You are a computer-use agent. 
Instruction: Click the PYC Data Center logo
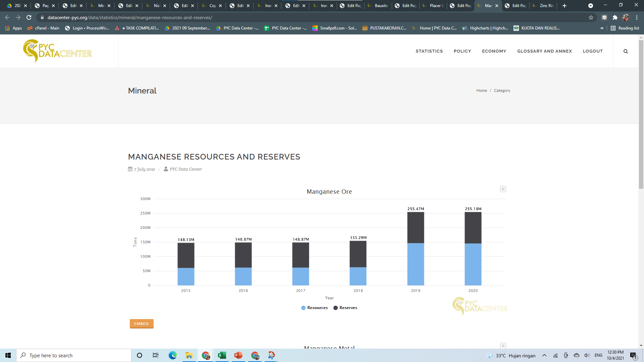point(57,51)
